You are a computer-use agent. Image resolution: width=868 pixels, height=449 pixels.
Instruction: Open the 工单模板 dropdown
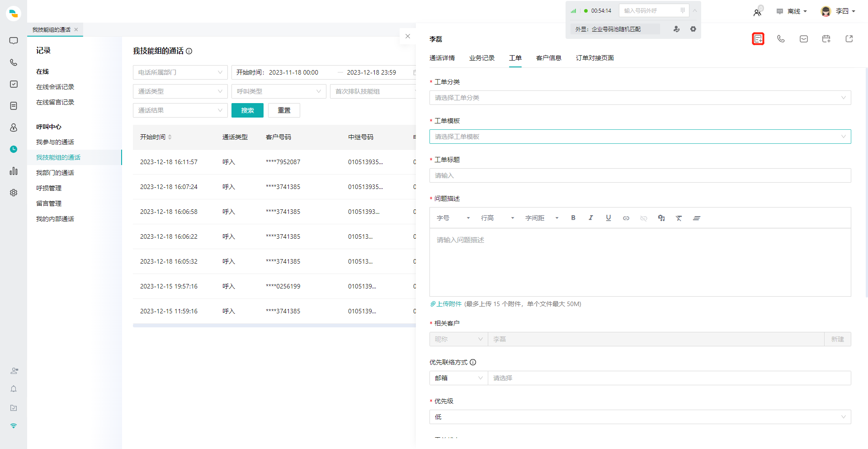click(640, 137)
